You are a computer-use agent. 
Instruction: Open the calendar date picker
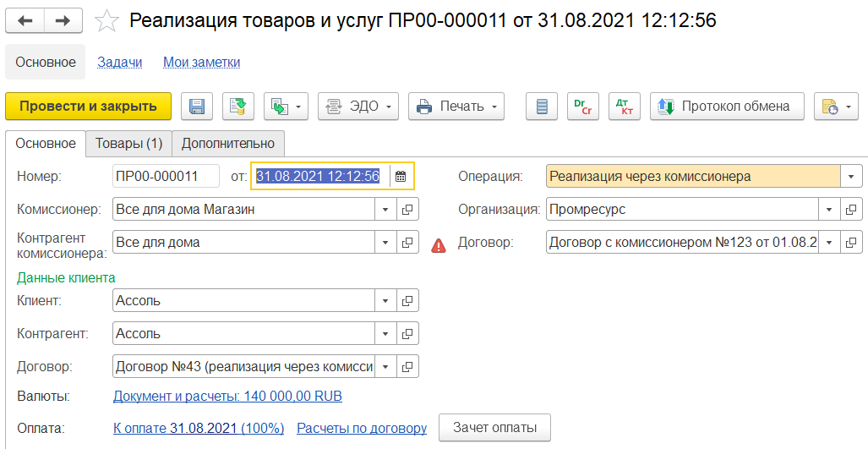401,177
